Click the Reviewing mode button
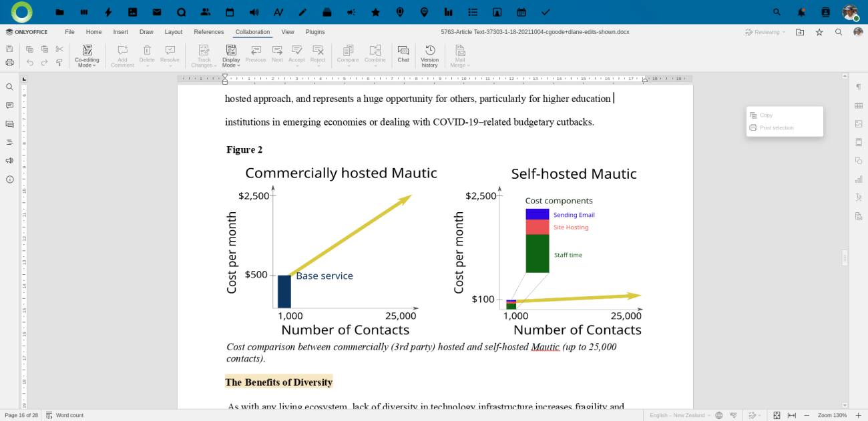Viewport: 868px width, 421px height. click(765, 32)
